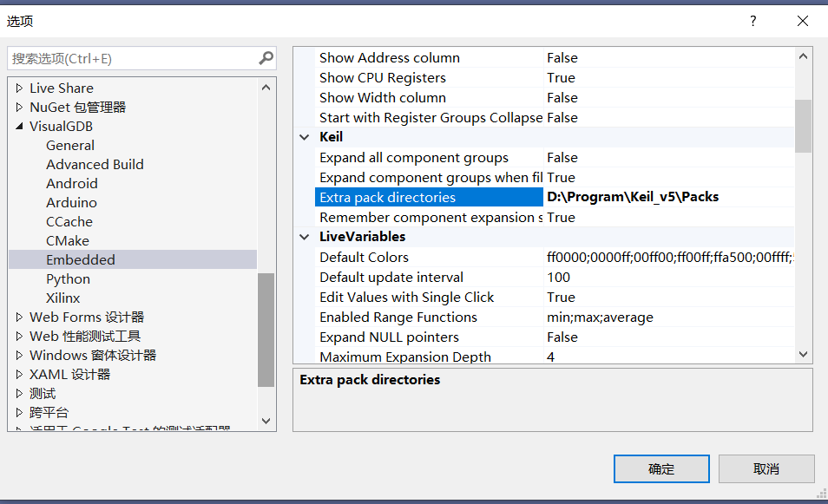
Task: Click the 取消 button
Action: click(766, 469)
